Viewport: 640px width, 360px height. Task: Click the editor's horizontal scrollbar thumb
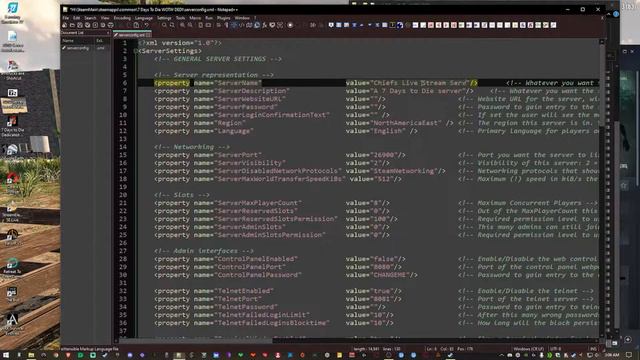click(196, 340)
